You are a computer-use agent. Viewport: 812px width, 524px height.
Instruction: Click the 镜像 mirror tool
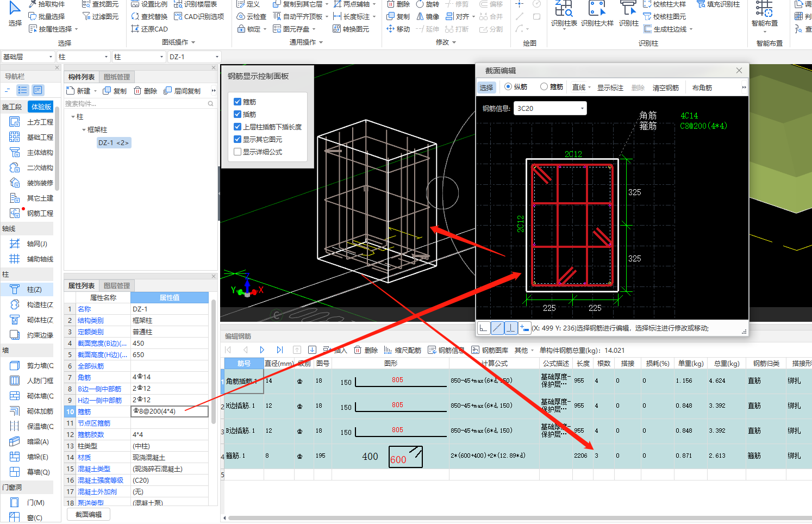[428, 16]
